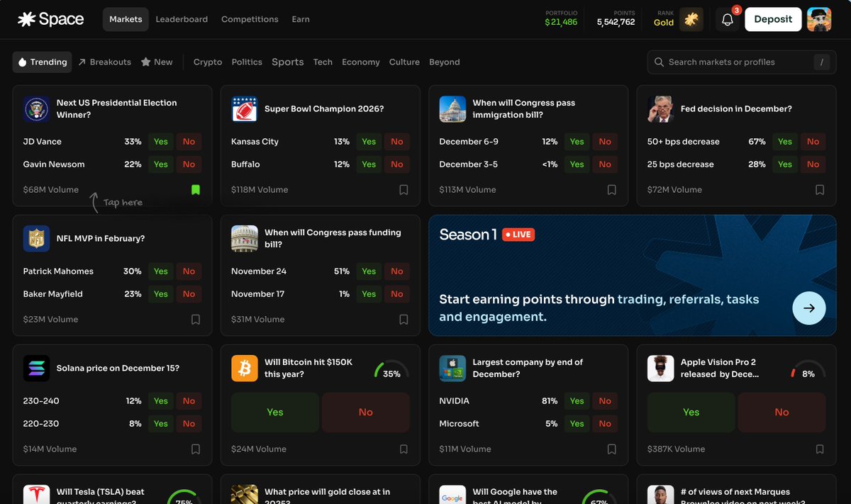
Task: Bookmark the Fed decision market
Action: (x=820, y=189)
